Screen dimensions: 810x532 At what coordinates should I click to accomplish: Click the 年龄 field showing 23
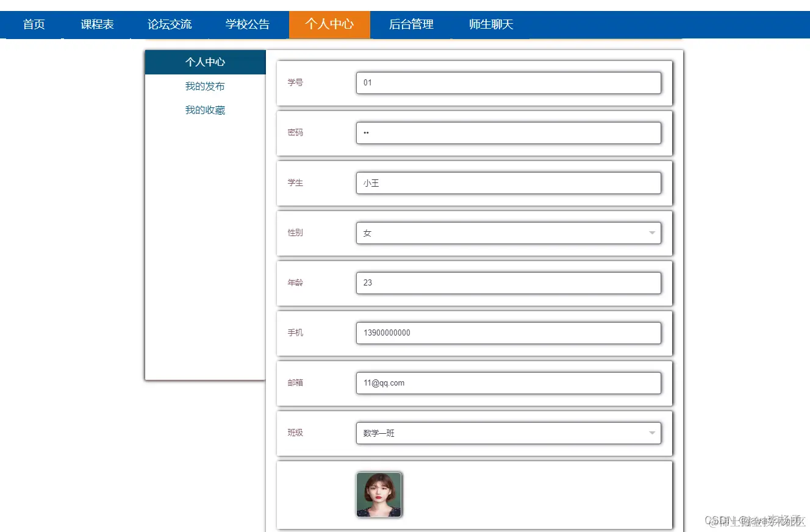[x=509, y=283]
